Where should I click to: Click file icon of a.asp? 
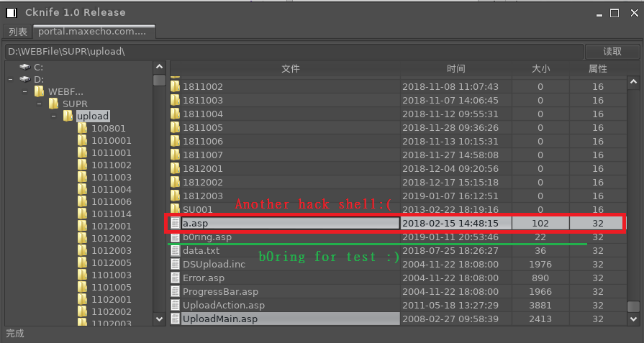pos(176,223)
